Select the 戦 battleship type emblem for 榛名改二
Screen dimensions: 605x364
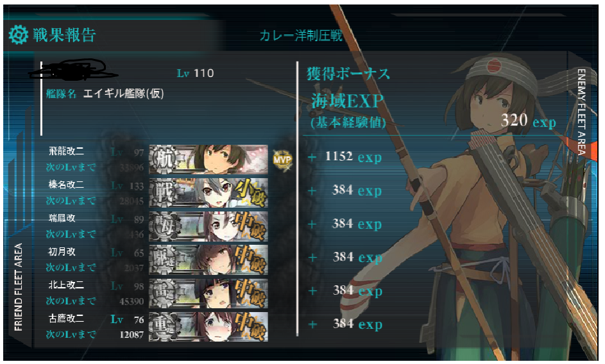(x=164, y=193)
